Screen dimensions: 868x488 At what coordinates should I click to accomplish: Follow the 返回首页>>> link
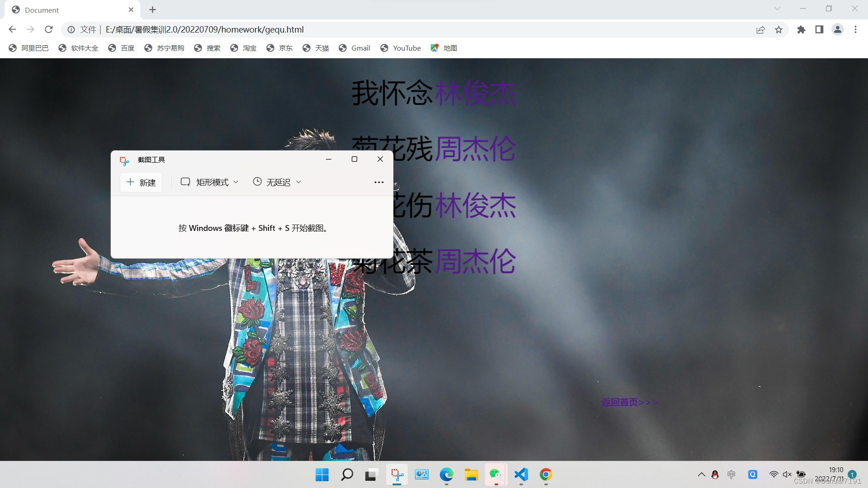[629, 402]
